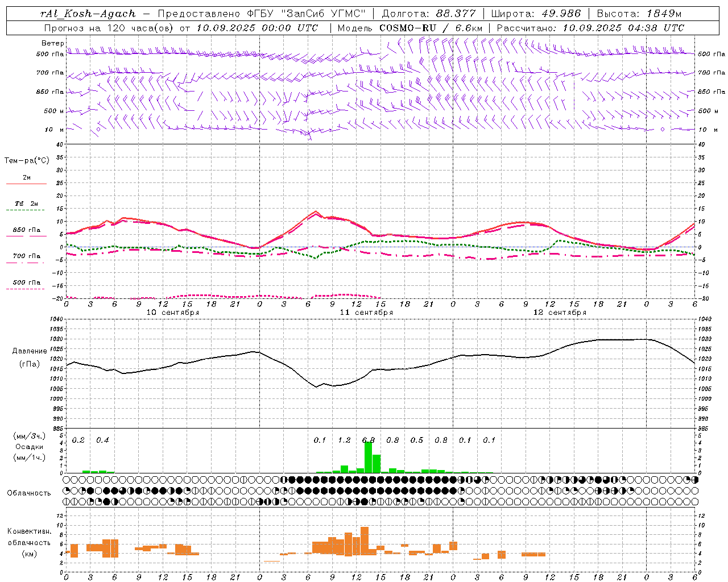Click the Осадки precipitation label
This screenshot has height=582, width=728.
tap(29, 447)
